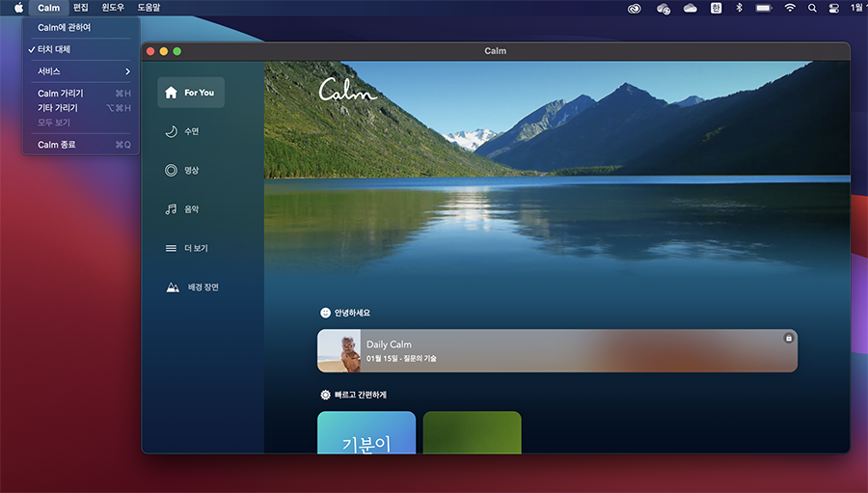
Task: Check the battery status icon
Action: (x=764, y=8)
